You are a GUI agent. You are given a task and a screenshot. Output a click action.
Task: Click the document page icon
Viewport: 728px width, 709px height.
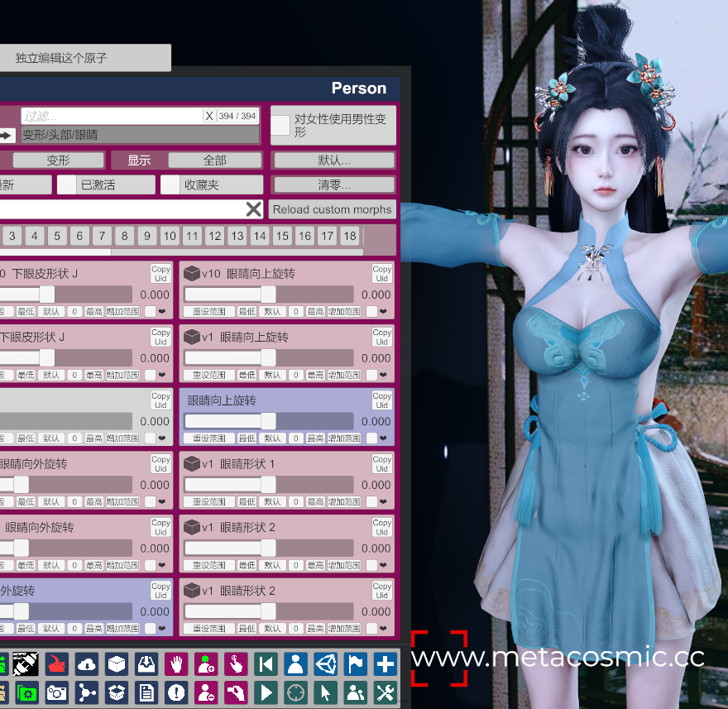pyautogui.click(x=146, y=693)
